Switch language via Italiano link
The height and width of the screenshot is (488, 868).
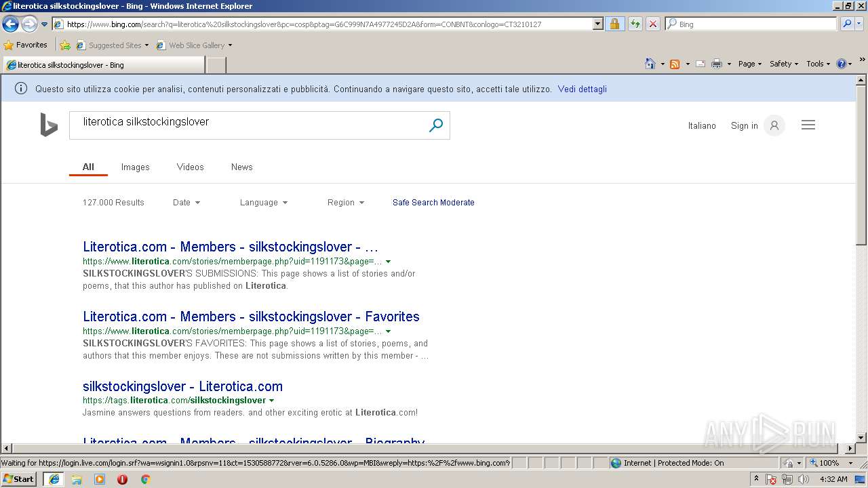[702, 125]
